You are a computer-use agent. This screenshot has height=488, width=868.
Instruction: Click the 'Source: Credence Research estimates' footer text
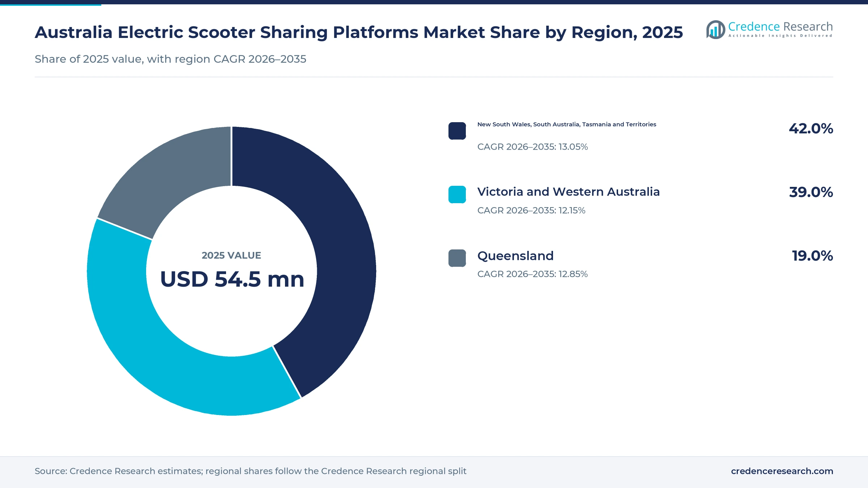[250, 471]
